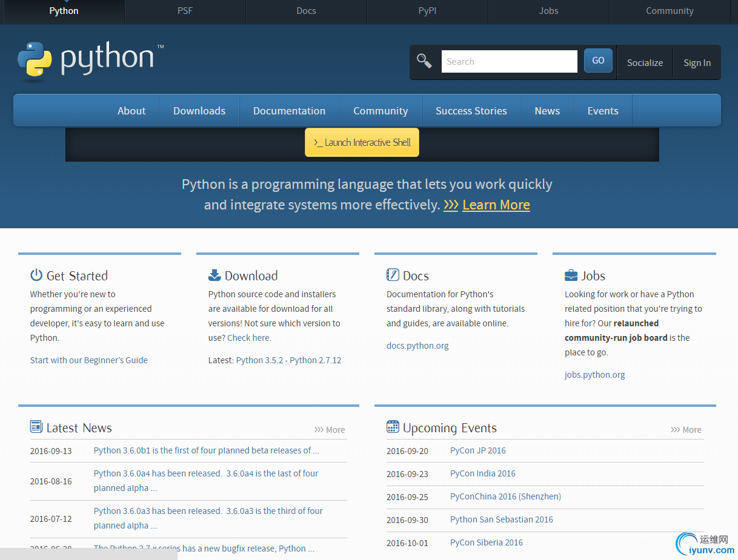Open the Docs tab in the top bar
738x560 pixels.
click(306, 11)
